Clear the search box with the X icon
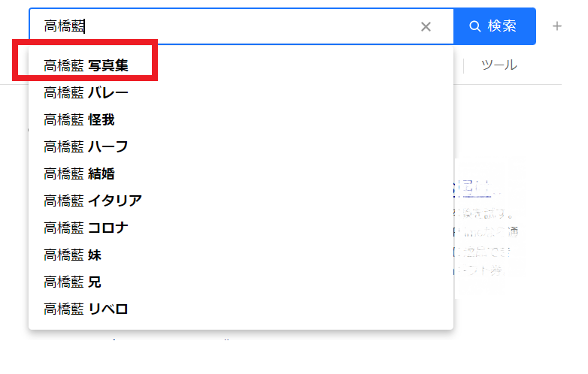The image size is (588, 374). [426, 26]
